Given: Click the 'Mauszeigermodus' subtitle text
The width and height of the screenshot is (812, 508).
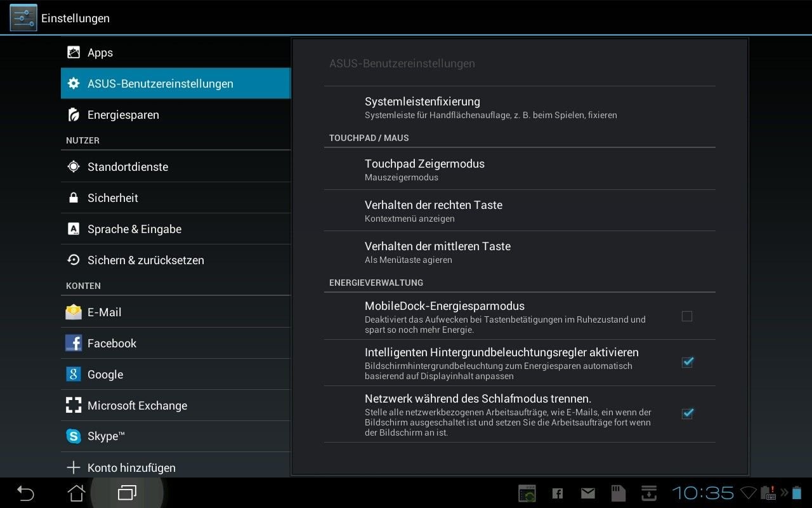Looking at the screenshot, I should coord(402,177).
